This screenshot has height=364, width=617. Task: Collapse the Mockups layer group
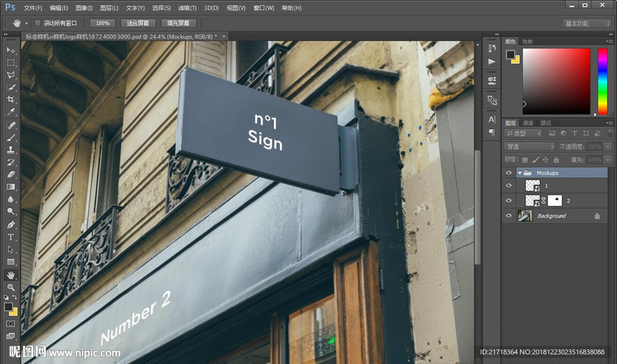519,173
